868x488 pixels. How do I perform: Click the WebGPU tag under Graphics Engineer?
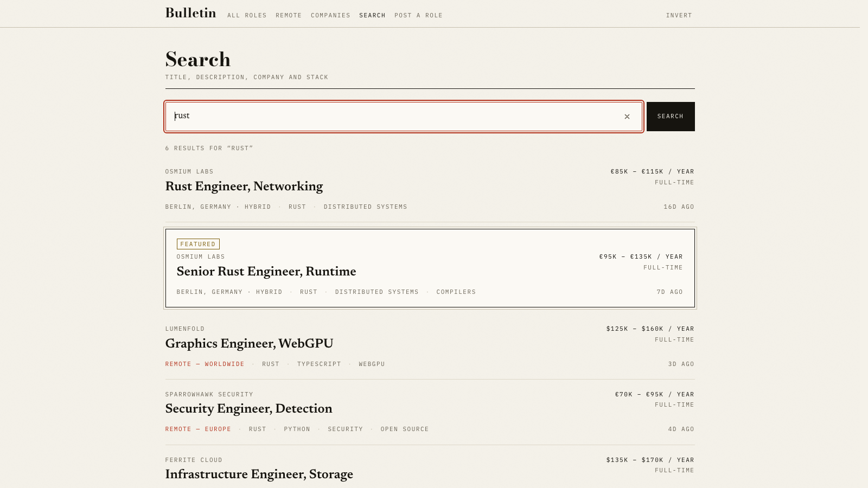pos(372,364)
